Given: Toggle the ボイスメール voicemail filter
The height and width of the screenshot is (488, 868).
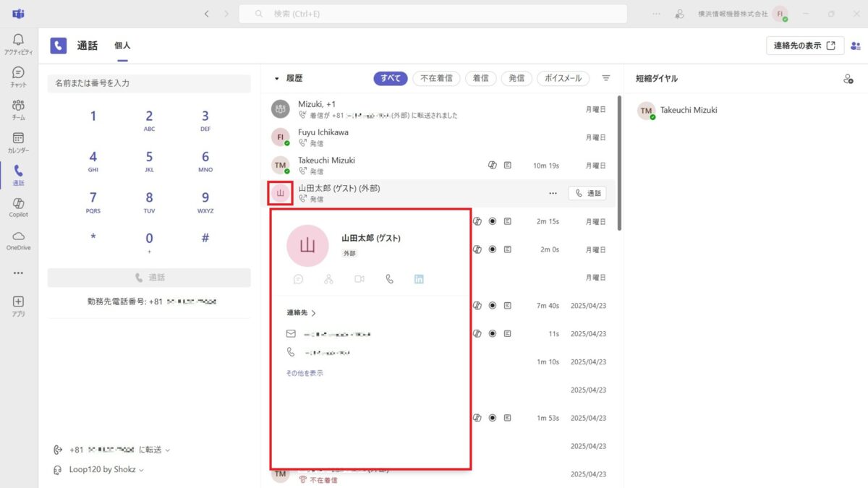Looking at the screenshot, I should [563, 78].
